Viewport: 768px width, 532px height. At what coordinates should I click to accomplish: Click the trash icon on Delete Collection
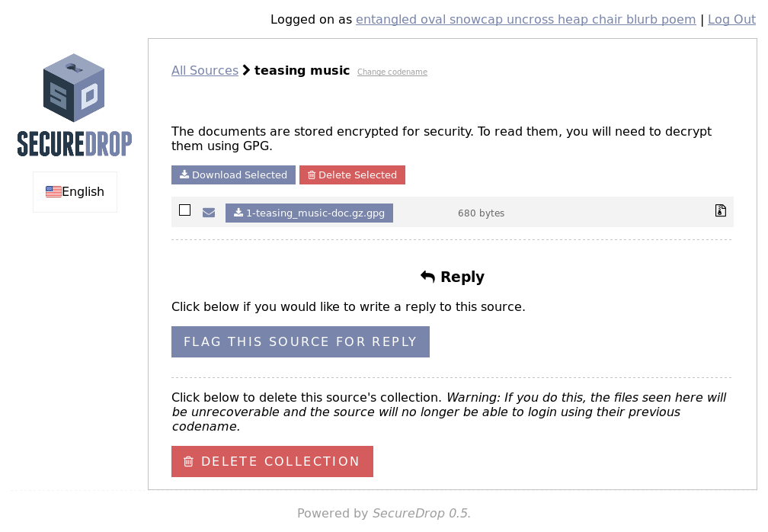(189, 461)
